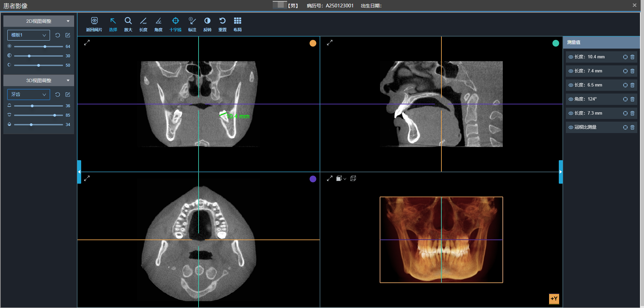Viewport: 644px width, 308px height.
Task: Click the invert tool (反转)
Action: 207,24
